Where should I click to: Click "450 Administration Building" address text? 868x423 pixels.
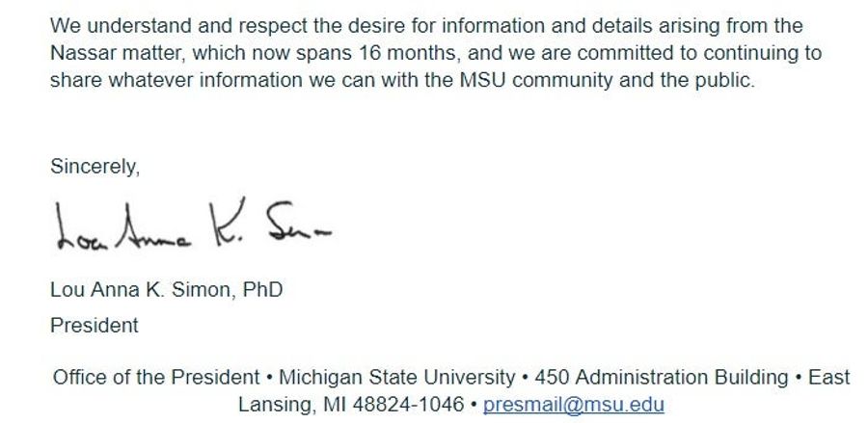point(662,378)
